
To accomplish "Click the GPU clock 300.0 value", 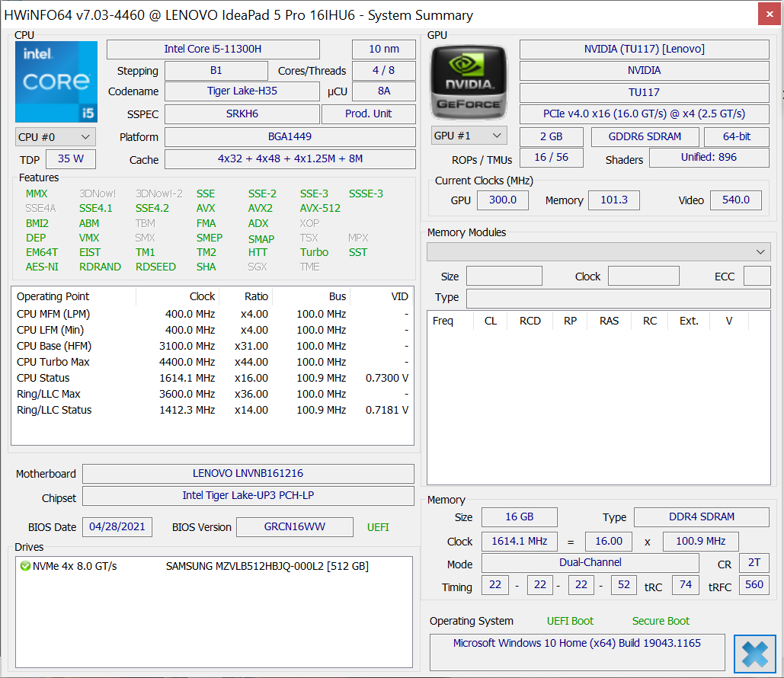I will click(x=503, y=200).
